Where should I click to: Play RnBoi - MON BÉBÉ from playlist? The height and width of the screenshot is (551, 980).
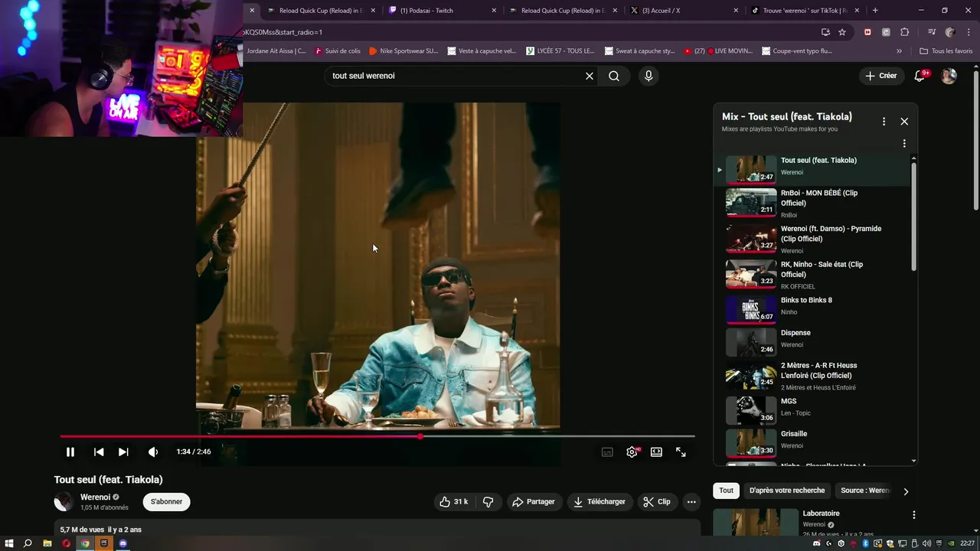click(812, 204)
